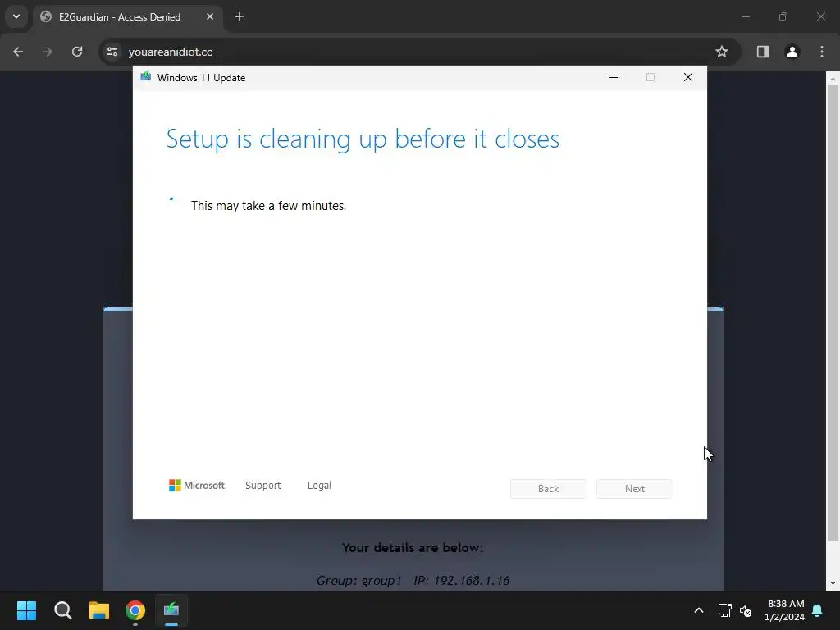Click the page vertical scrollbar

click(833, 313)
